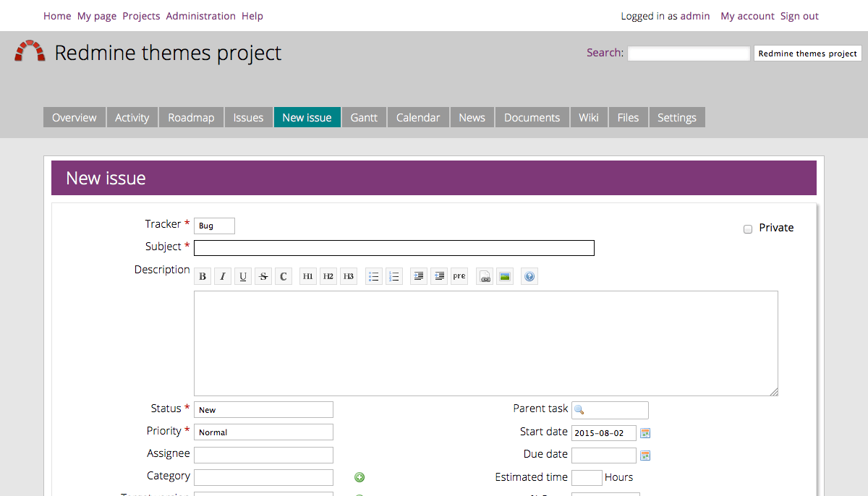Open the Roadmap tab

[192, 117]
